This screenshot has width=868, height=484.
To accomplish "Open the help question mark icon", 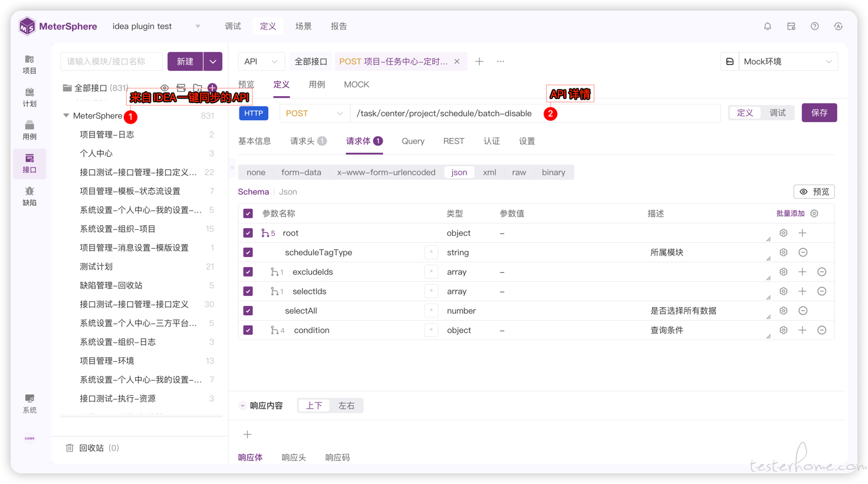I will coord(814,27).
